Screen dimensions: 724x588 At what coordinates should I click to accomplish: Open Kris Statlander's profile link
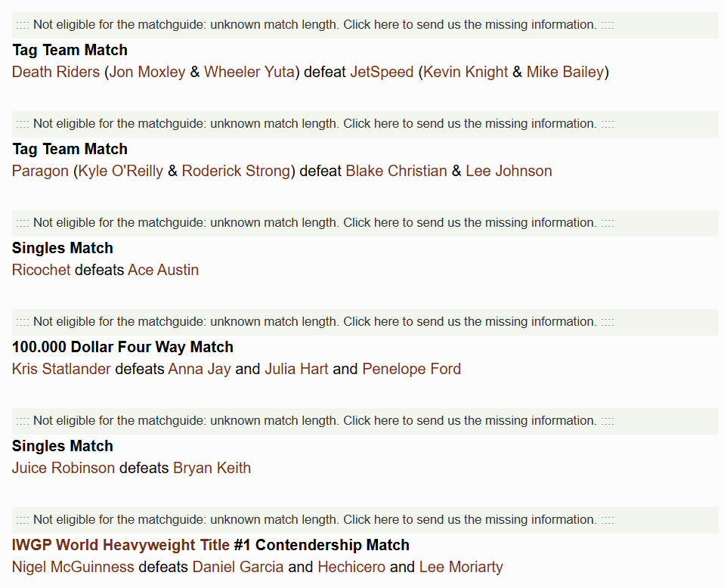(61, 369)
